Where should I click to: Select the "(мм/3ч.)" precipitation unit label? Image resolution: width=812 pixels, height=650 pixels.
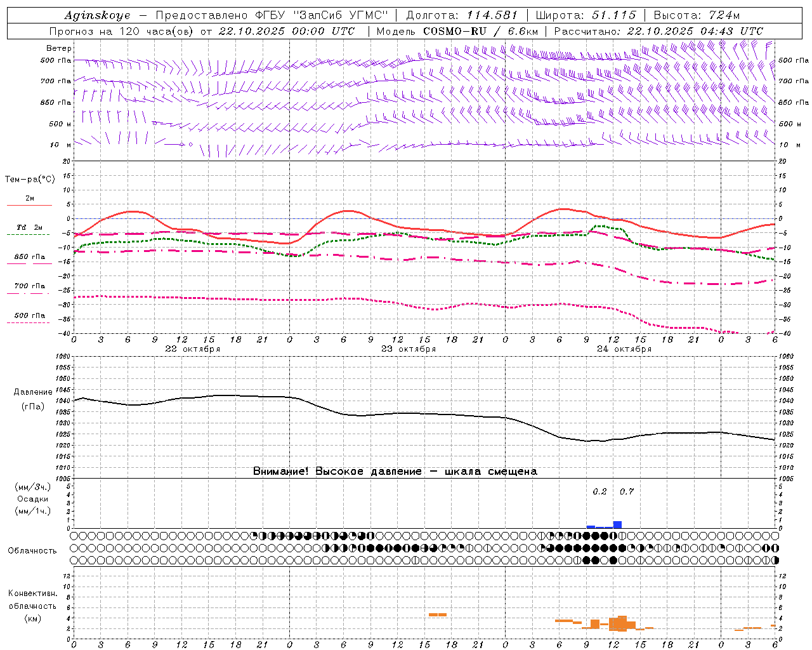[x=33, y=487]
